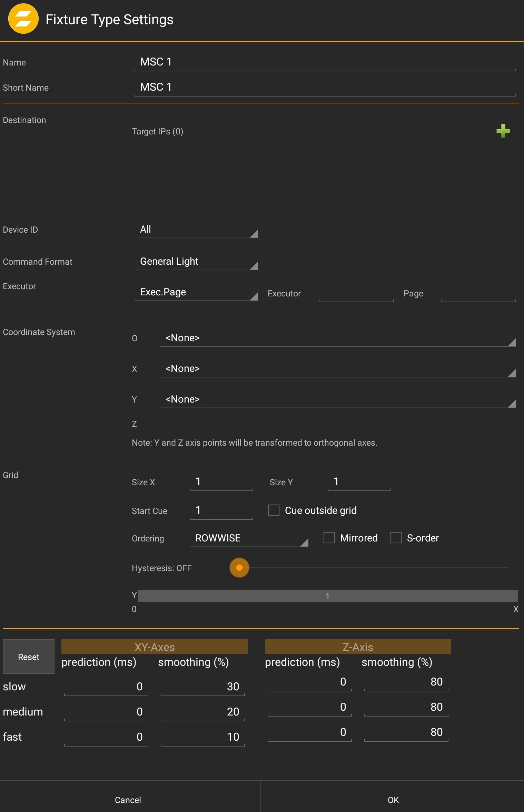Screen dimensions: 524x812
Task: Open the ROWWISE ordering dropdown
Action: click(248, 538)
